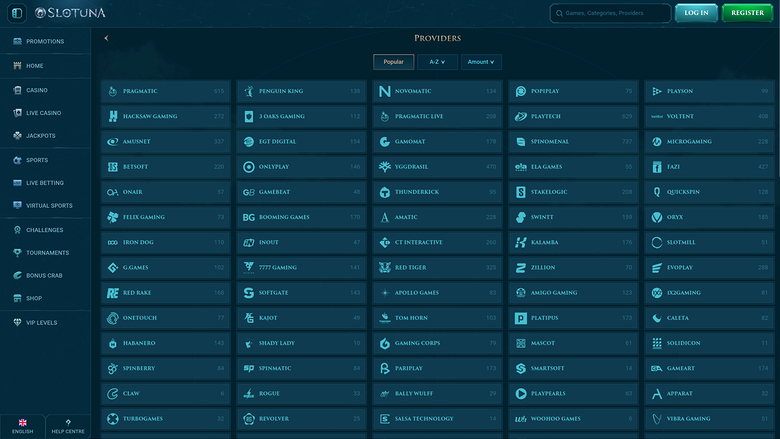Click the Playpearls play logo icon
Image resolution: width=780 pixels, height=439 pixels.
coord(521,393)
